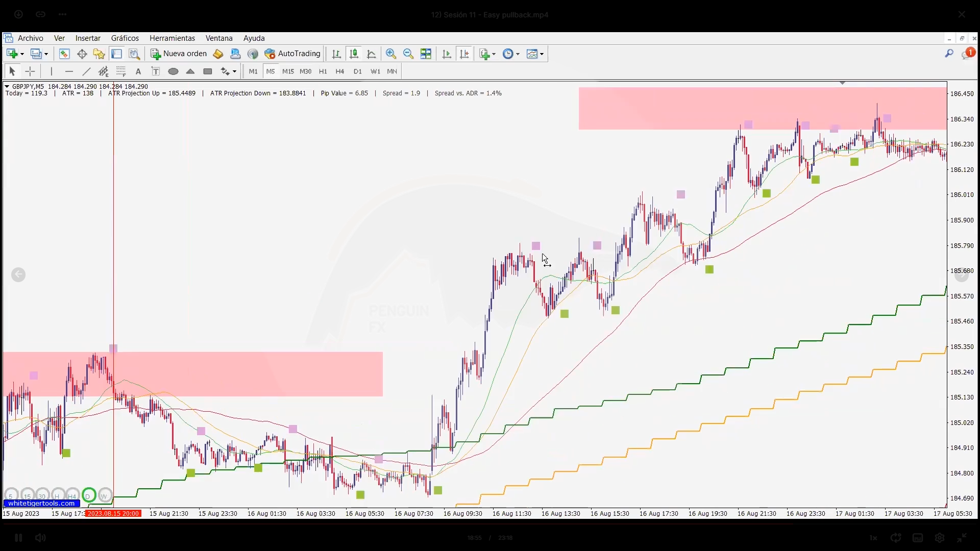Expand the Indicators list dropdown arrow
Image resolution: width=980 pixels, height=551 pixels.
pos(494,54)
